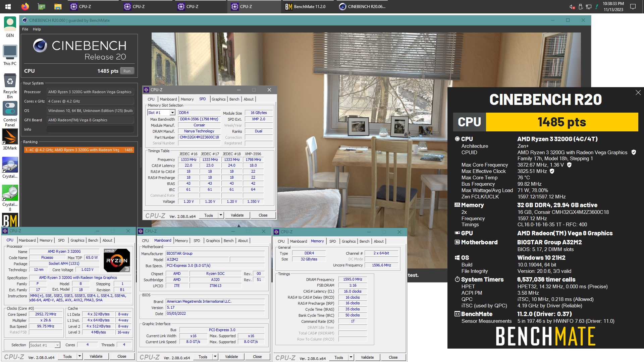Screen dimensions: 644x362
Task: Click Tools button in CPU window
Action: (67, 356)
